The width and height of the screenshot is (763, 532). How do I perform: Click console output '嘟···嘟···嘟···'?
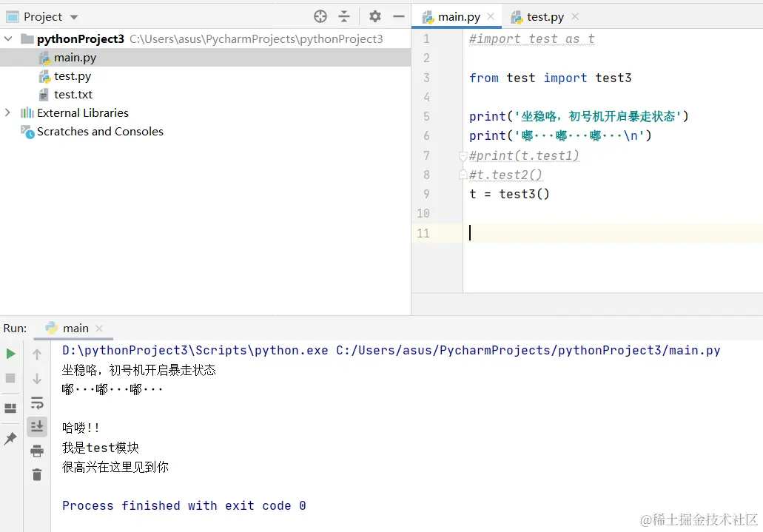[x=112, y=389]
